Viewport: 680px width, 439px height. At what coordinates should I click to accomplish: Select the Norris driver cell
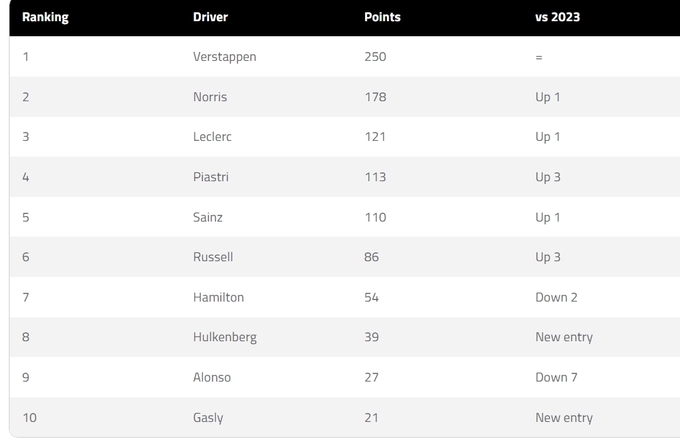[x=210, y=97]
